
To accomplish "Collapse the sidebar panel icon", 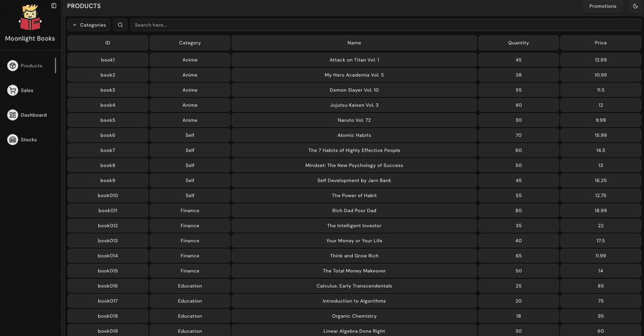I will click(54, 6).
